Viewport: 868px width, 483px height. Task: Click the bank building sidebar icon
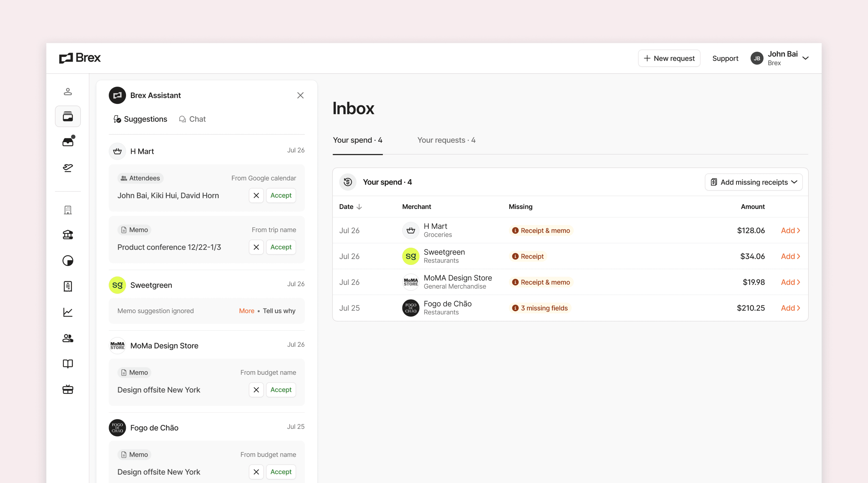68,235
